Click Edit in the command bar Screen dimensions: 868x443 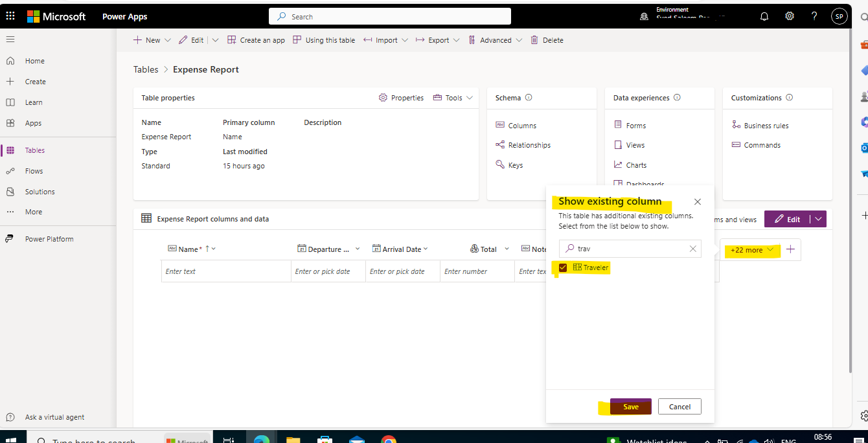(191, 40)
